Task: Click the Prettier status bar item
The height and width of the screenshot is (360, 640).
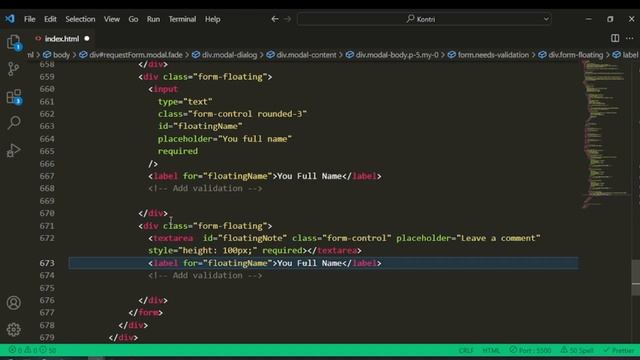Action: pyautogui.click(x=618, y=350)
